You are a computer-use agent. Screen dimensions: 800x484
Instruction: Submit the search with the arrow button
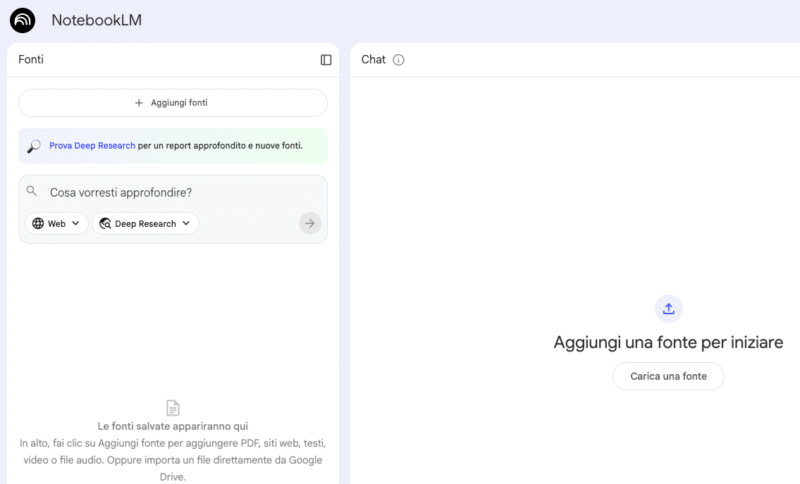[x=310, y=224]
